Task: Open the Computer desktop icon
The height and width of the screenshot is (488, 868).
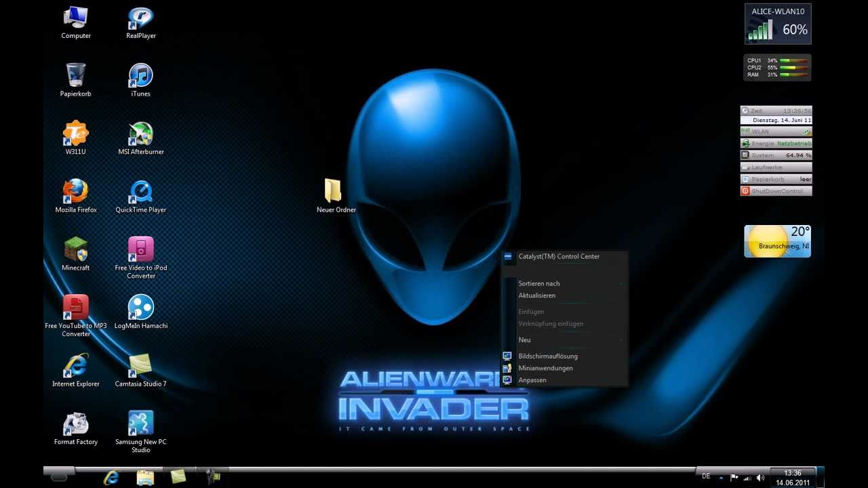Action: coord(76,22)
